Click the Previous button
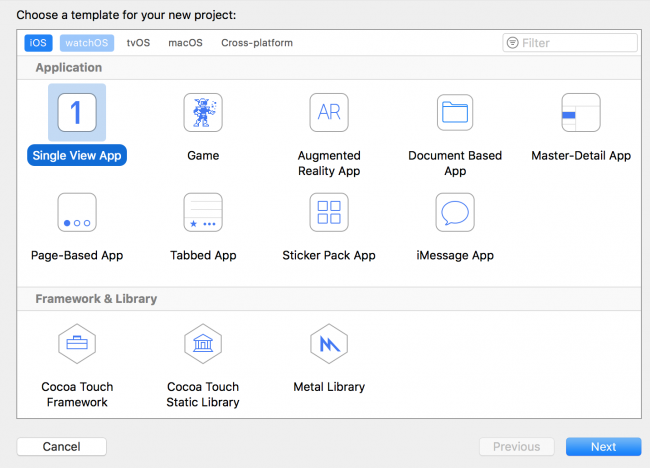The height and width of the screenshot is (468, 650). [x=517, y=446]
